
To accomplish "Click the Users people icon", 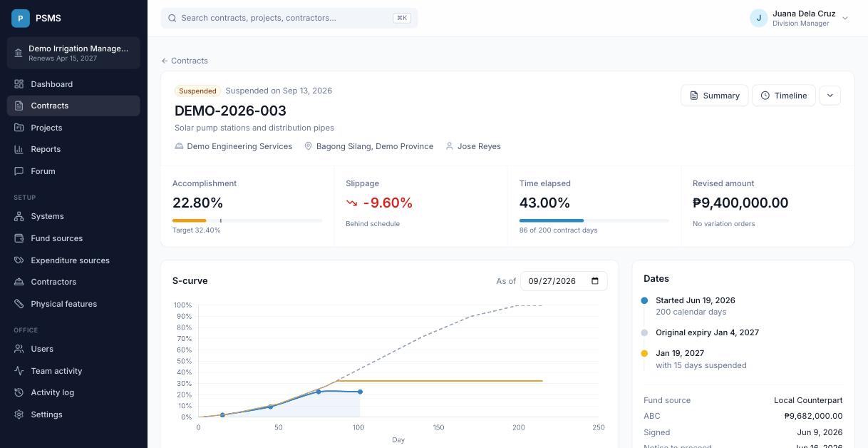I will [19, 349].
